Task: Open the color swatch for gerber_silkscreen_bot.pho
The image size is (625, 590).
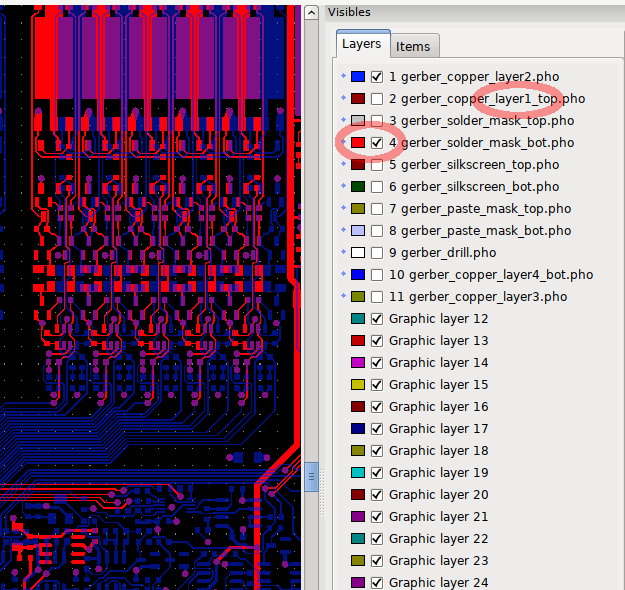Action: pos(357,187)
